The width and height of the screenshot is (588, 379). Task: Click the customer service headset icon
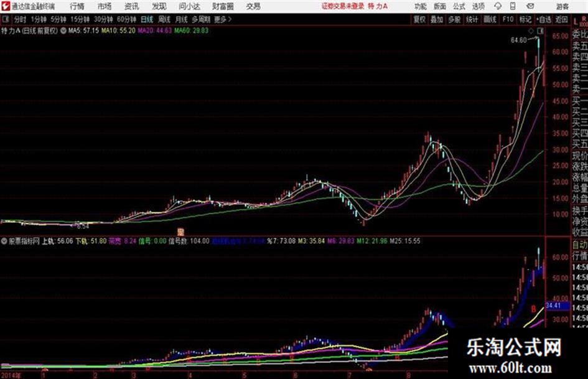[498, 6]
